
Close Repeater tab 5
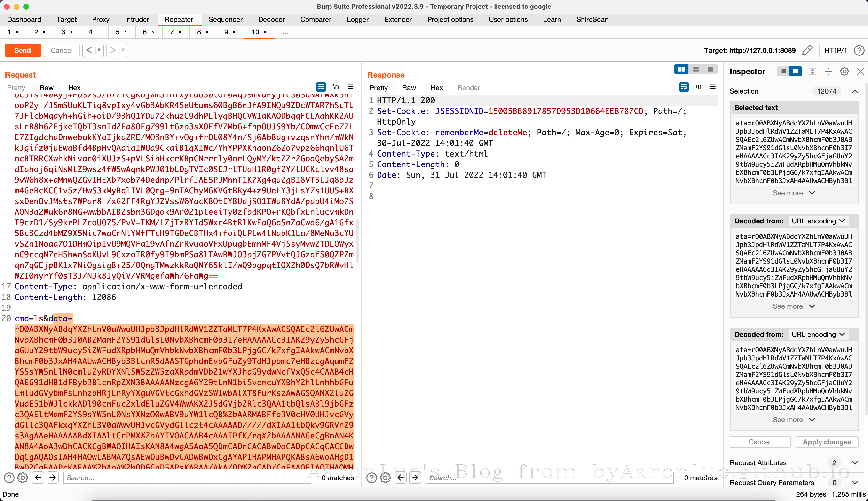click(126, 32)
